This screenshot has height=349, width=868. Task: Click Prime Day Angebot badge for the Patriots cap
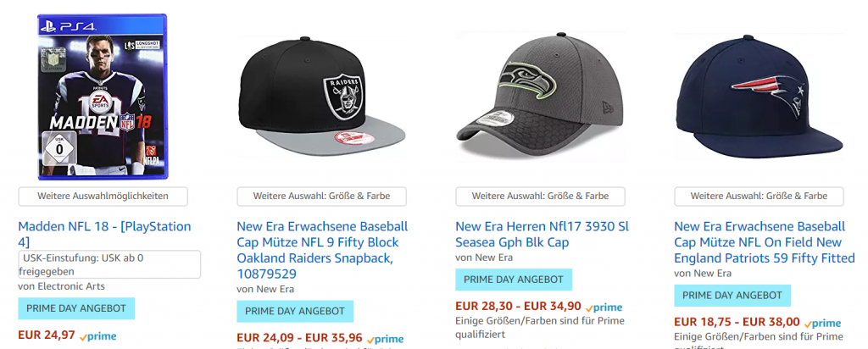(x=732, y=295)
